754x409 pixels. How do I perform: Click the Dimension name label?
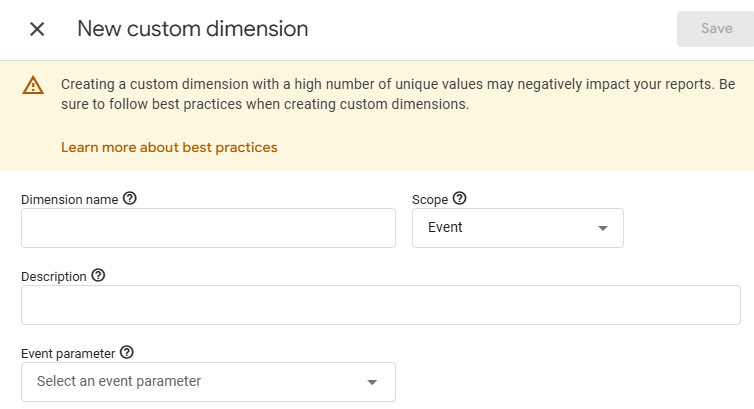pos(70,199)
